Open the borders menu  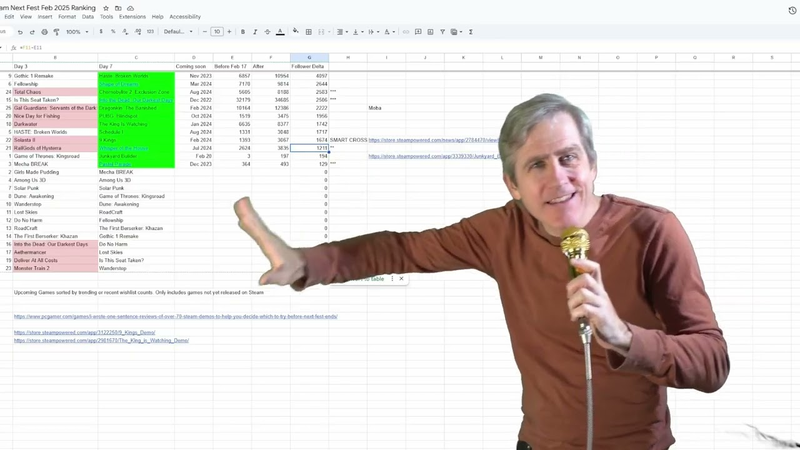[309, 32]
